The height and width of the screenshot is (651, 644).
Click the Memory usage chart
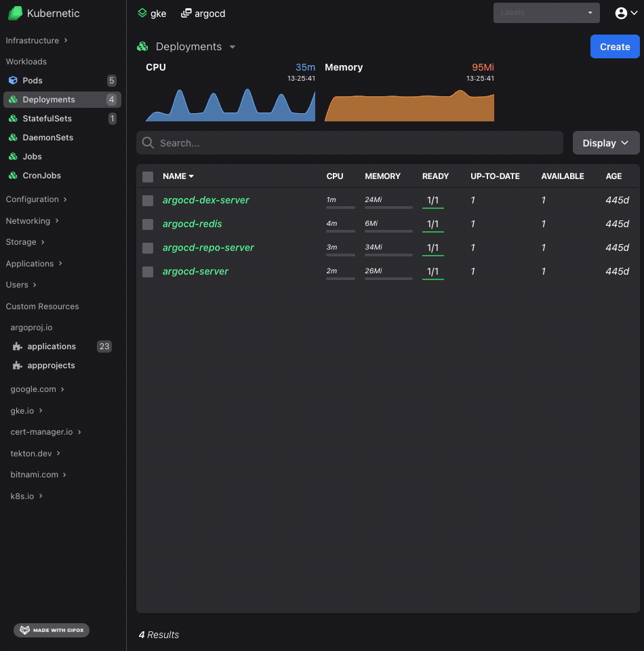tap(409, 106)
